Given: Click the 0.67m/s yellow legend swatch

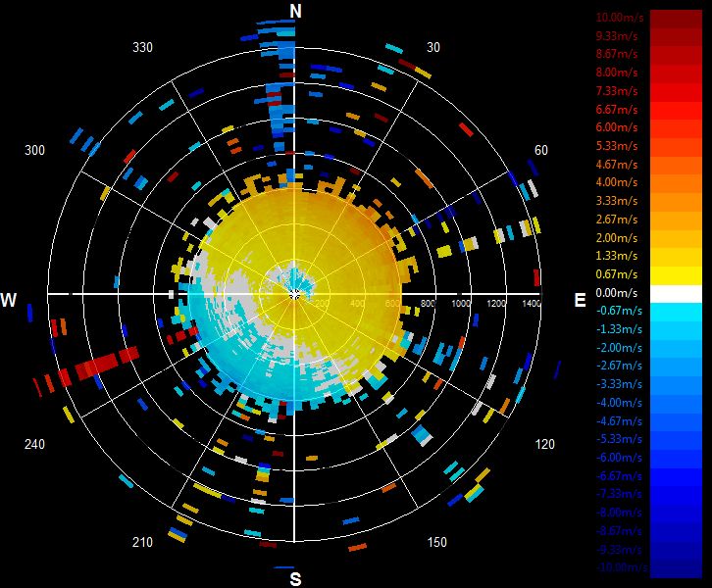Looking at the screenshot, I should click(x=676, y=275).
